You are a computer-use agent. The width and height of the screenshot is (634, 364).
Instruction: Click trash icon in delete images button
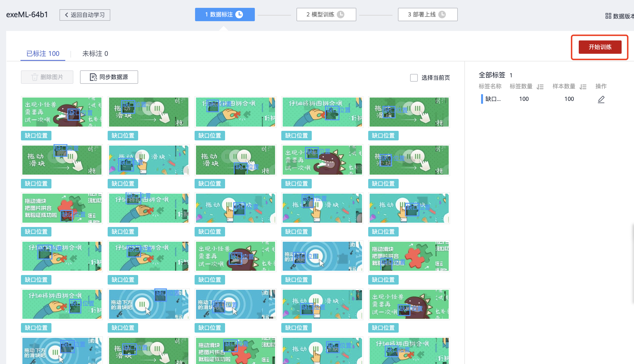coord(35,77)
